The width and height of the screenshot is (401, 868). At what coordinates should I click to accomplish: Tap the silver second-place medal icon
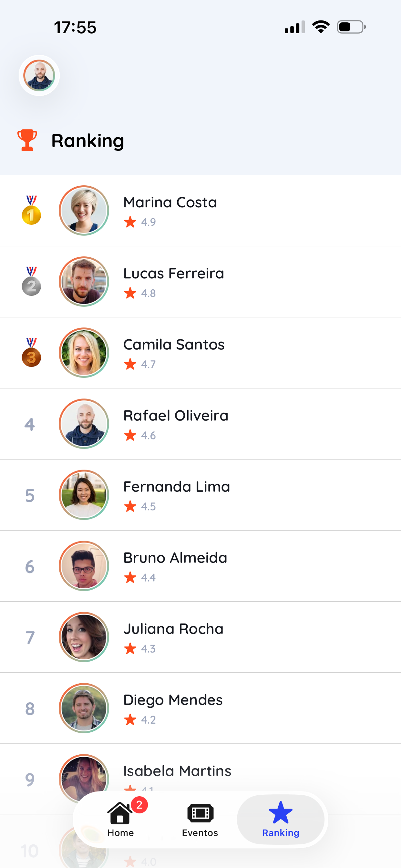tap(31, 281)
